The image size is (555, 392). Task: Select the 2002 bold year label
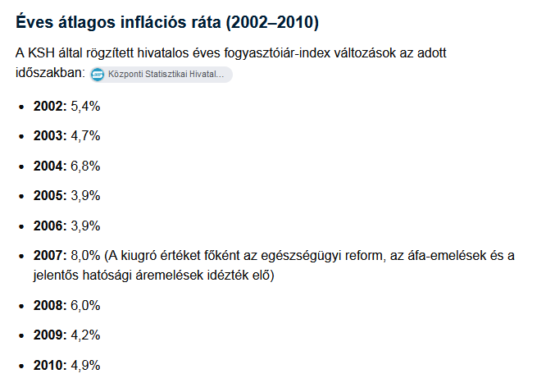(x=50, y=107)
